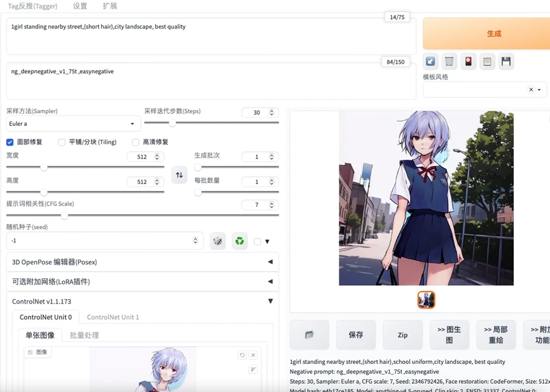Select the 批量处理 batch tab
The image size is (550, 392).
point(84,335)
